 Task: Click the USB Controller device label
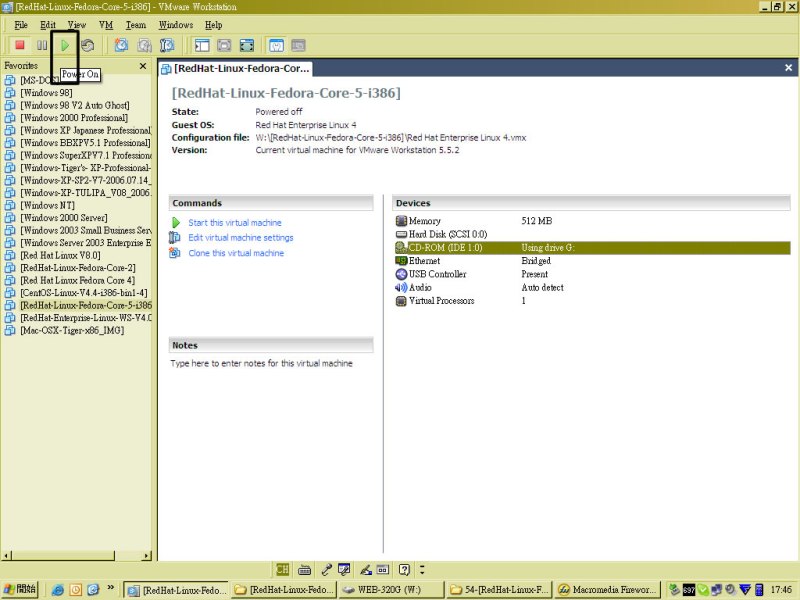pyautogui.click(x=437, y=274)
